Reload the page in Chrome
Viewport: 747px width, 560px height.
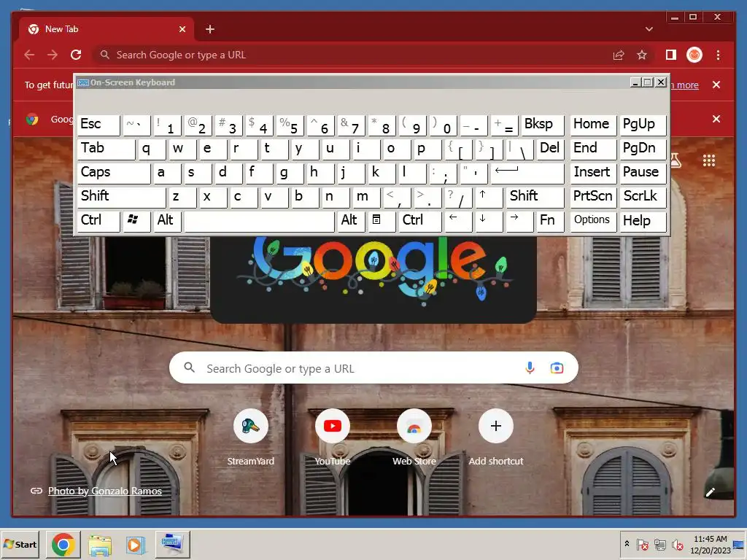point(76,55)
